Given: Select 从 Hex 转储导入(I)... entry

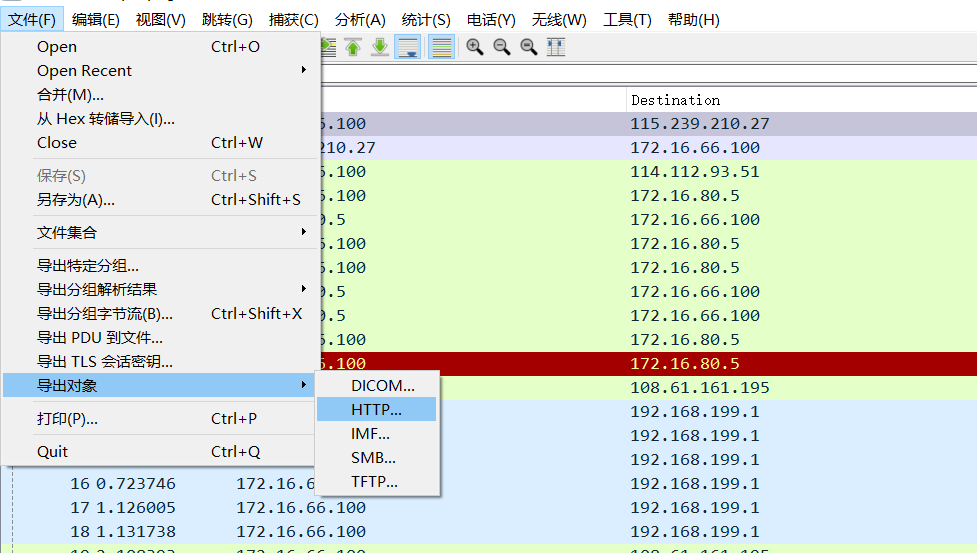Looking at the screenshot, I should tap(160, 118).
